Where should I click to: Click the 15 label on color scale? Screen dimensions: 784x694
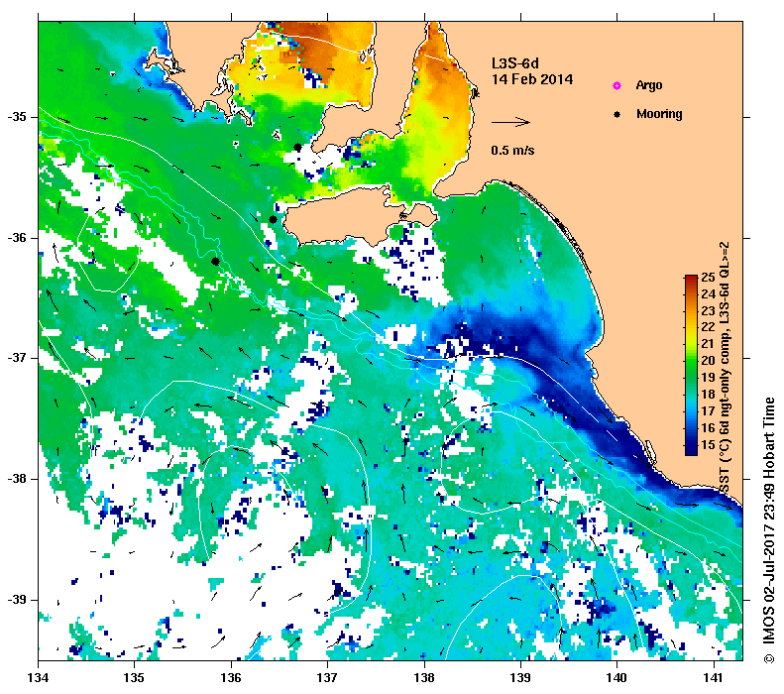708,444
